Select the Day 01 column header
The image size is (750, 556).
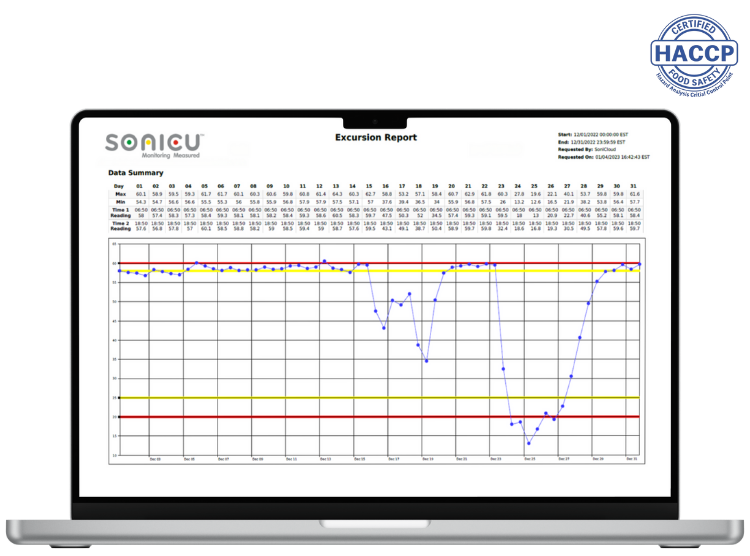click(x=141, y=186)
